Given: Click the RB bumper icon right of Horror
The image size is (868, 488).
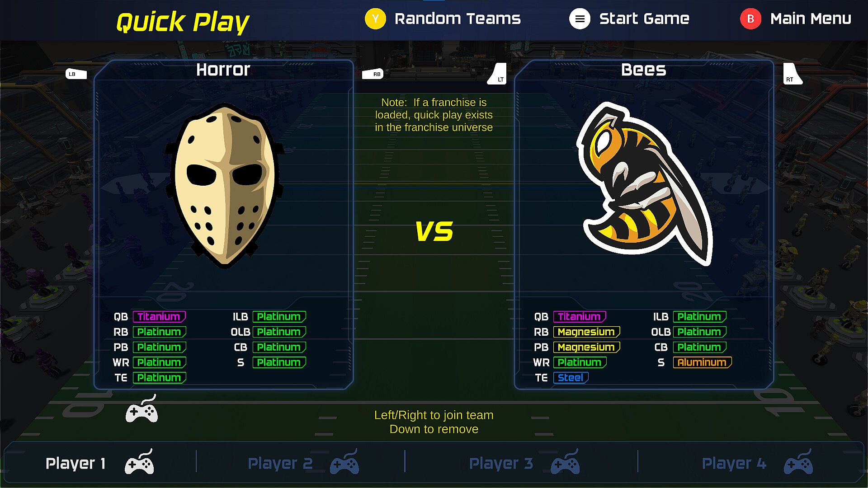Looking at the screenshot, I should pos(373,74).
